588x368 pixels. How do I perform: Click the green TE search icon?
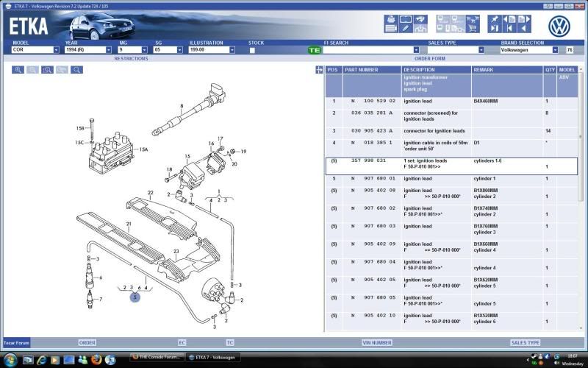click(x=314, y=50)
